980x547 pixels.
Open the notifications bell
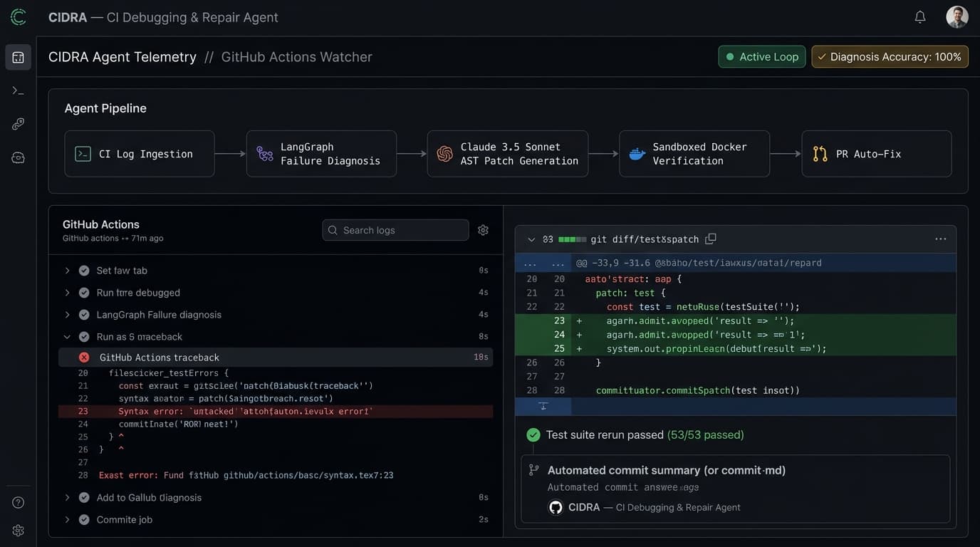click(920, 17)
